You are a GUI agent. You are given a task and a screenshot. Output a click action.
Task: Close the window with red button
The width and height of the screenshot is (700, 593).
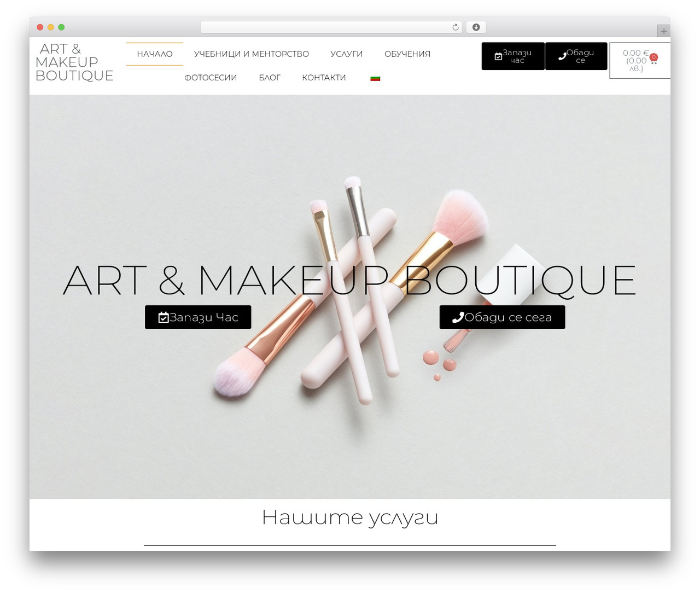point(40,27)
